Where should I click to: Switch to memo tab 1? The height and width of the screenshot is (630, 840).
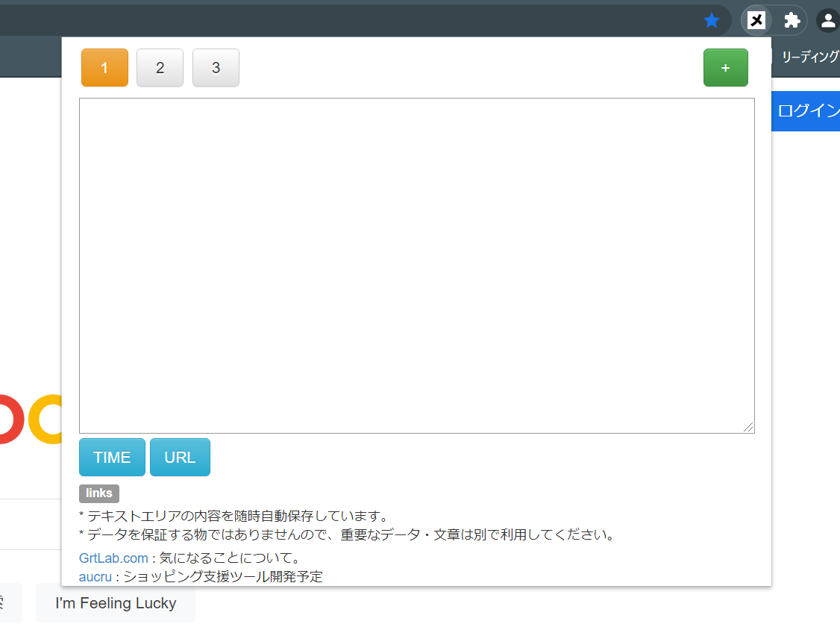pos(104,68)
